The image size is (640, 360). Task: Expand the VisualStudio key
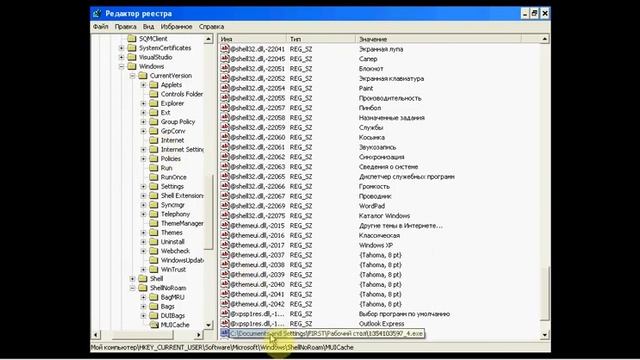tap(122, 57)
